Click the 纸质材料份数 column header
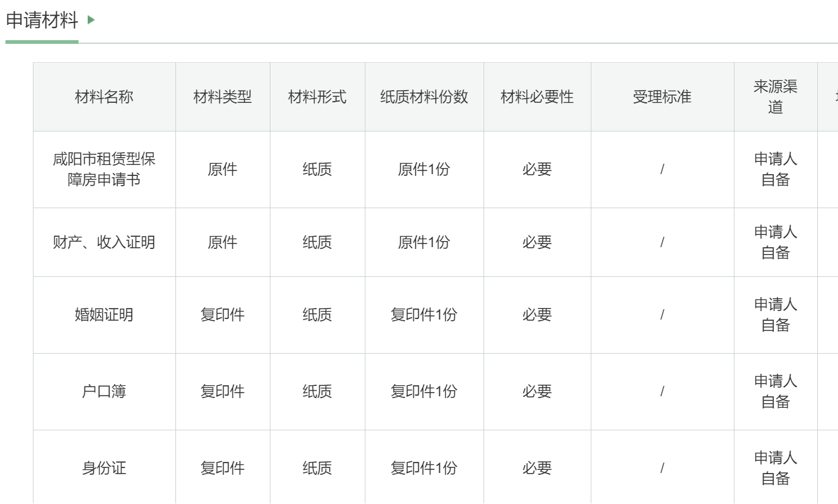This screenshot has height=504, width=838. tap(424, 97)
